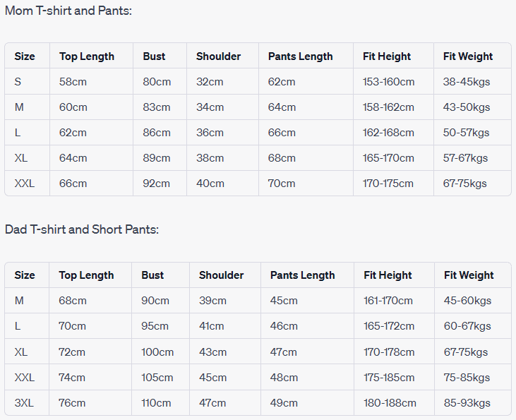Click the "Mom T-shirt and Pants:" heading
This screenshot has height=420, width=516.
pos(68,11)
